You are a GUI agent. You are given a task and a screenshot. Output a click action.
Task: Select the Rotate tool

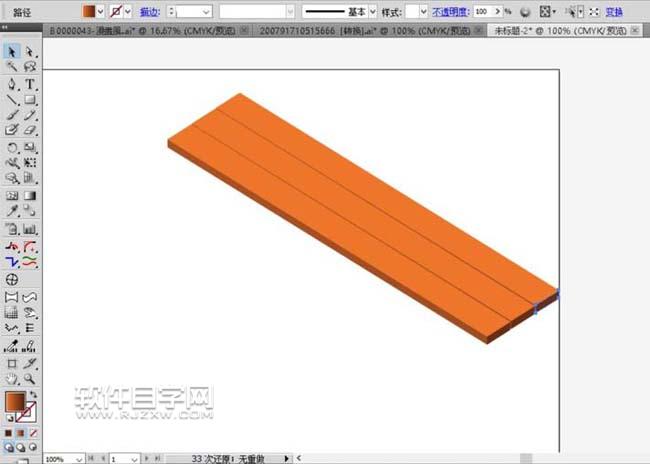(12, 147)
